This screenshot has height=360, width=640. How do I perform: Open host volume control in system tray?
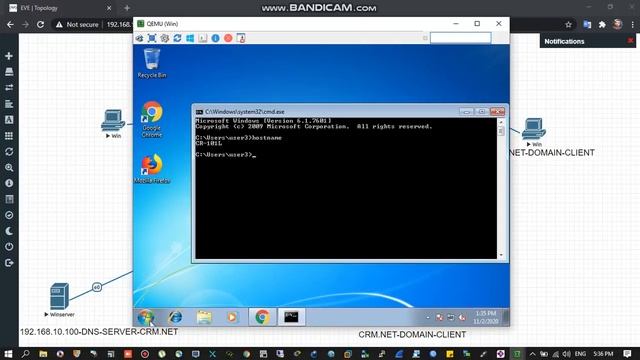[567, 353]
